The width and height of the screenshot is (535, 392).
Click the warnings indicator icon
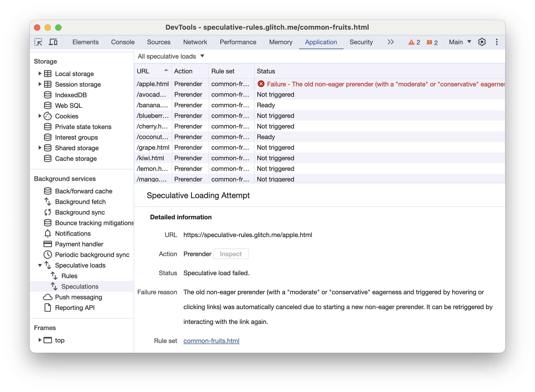[412, 42]
